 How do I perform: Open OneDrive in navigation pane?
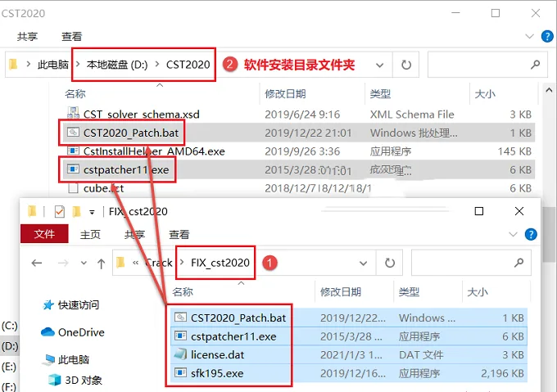[x=81, y=332]
